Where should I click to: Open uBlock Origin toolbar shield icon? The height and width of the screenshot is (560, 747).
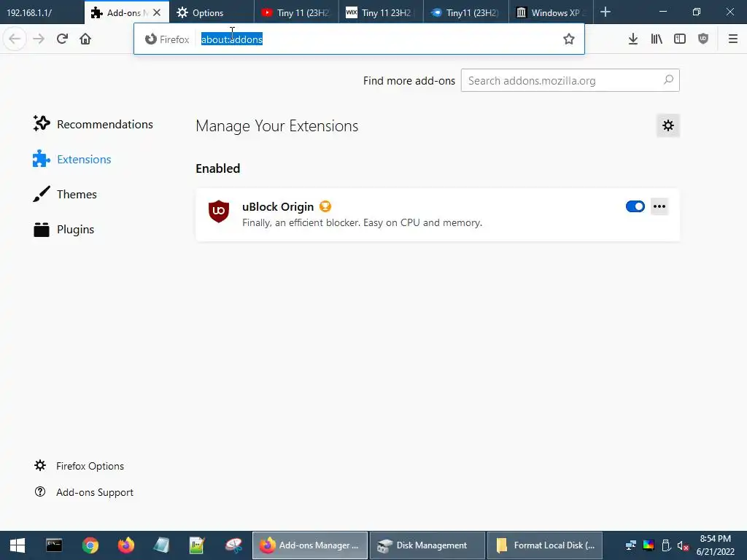pos(703,39)
